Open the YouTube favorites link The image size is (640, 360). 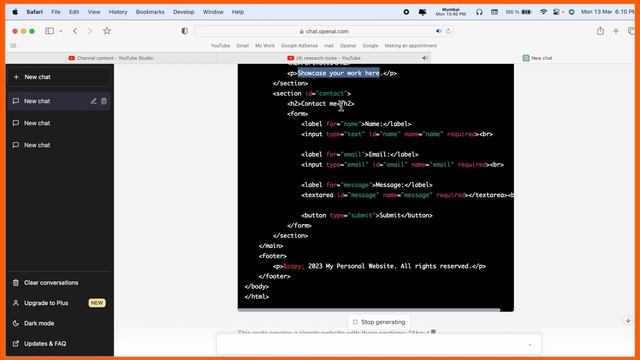coord(220,46)
